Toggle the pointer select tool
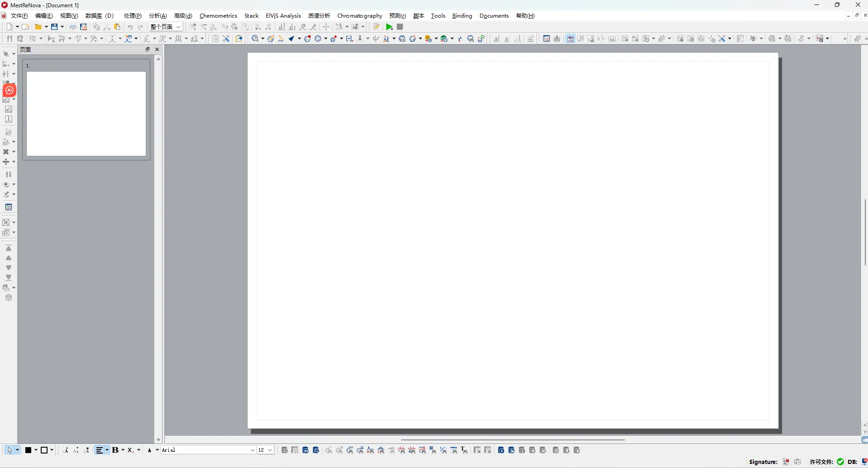The height and width of the screenshot is (468, 868). point(10,450)
